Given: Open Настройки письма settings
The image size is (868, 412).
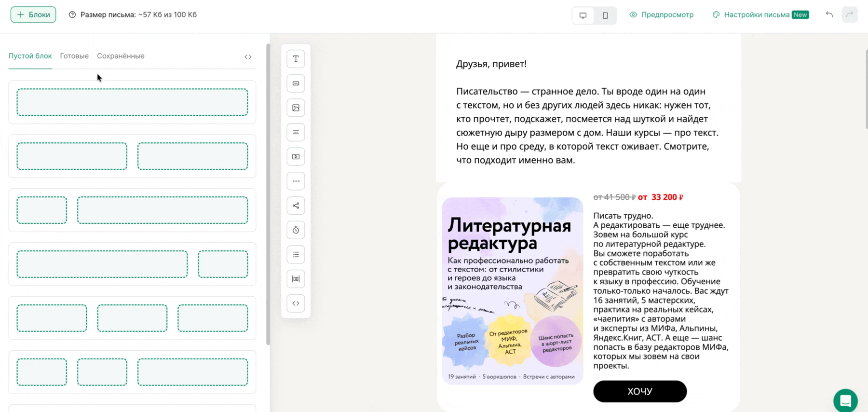Looking at the screenshot, I should (x=760, y=14).
